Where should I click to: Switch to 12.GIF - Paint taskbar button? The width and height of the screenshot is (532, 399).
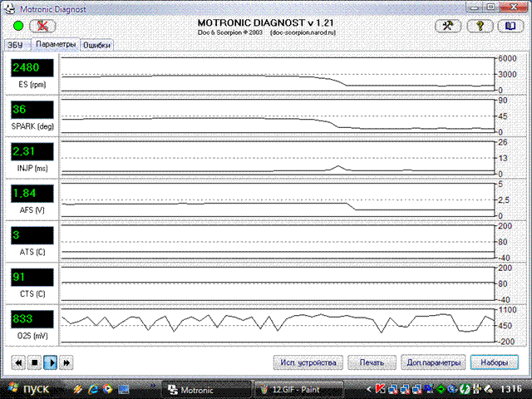[299, 390]
